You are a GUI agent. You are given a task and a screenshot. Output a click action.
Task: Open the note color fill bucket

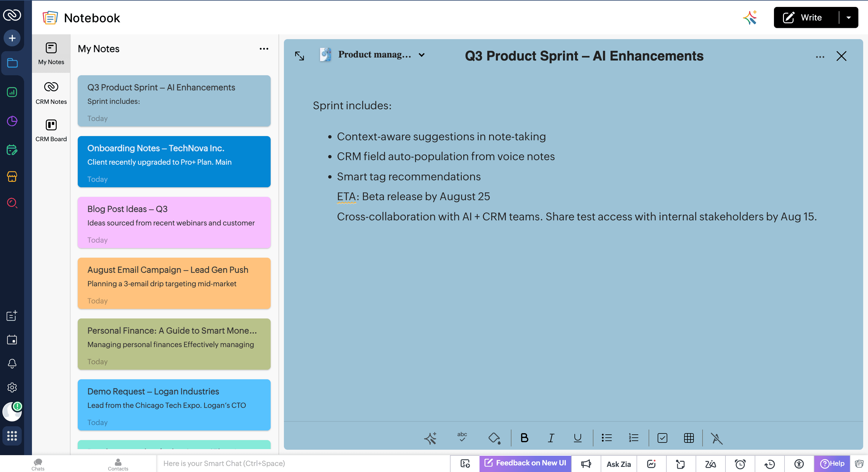point(494,438)
